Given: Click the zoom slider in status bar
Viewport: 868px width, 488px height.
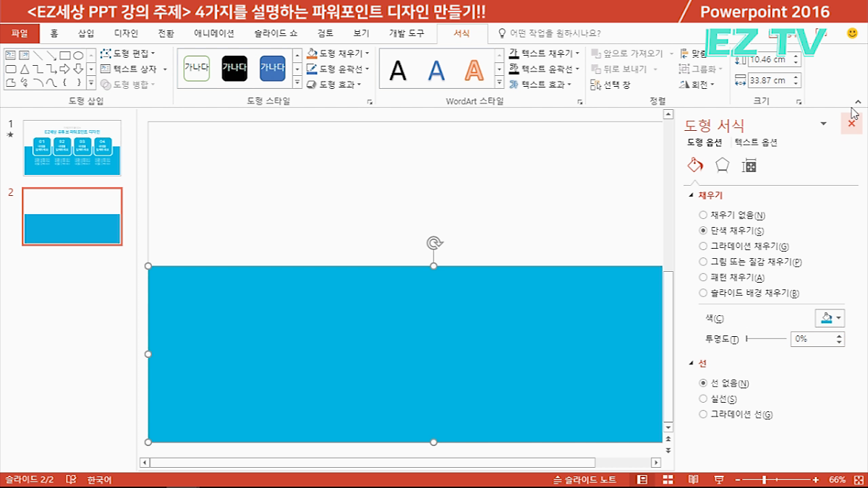Looking at the screenshot, I should pos(778,480).
